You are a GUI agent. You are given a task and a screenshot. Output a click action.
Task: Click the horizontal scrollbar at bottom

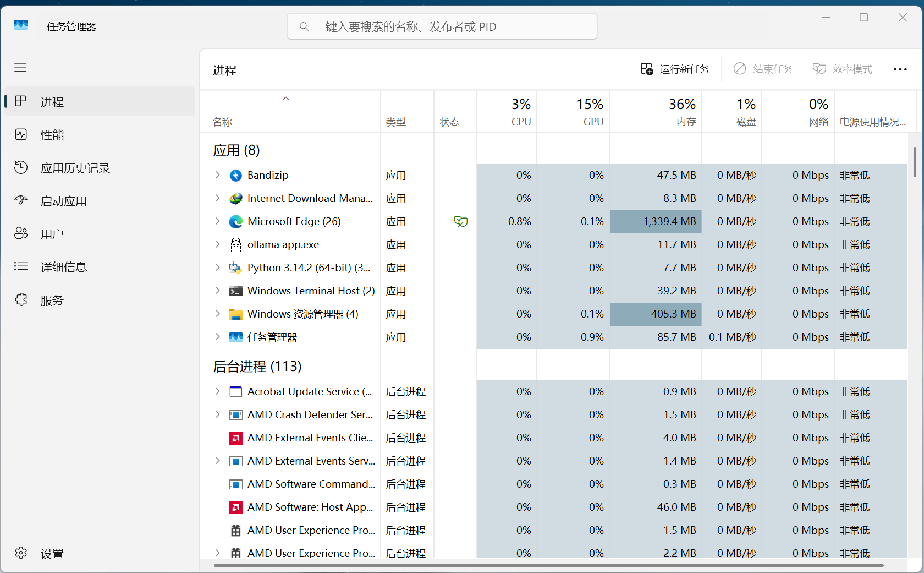point(548,565)
